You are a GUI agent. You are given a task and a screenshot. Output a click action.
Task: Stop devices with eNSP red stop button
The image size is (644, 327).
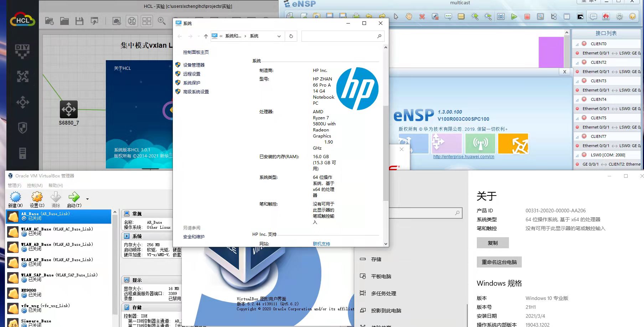[527, 16]
